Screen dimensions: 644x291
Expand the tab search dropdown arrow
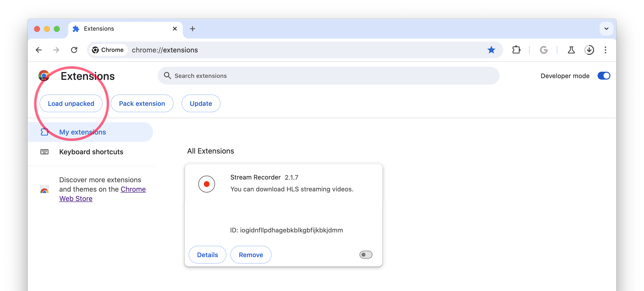coord(606,29)
